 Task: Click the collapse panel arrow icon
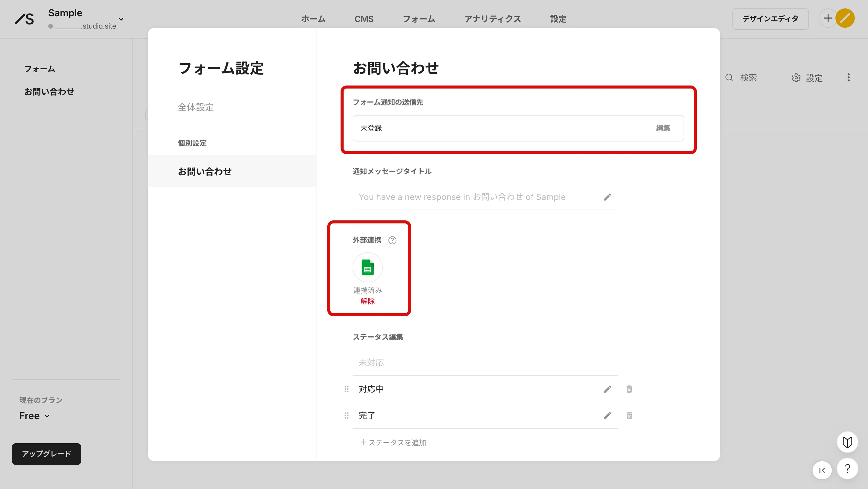(822, 471)
